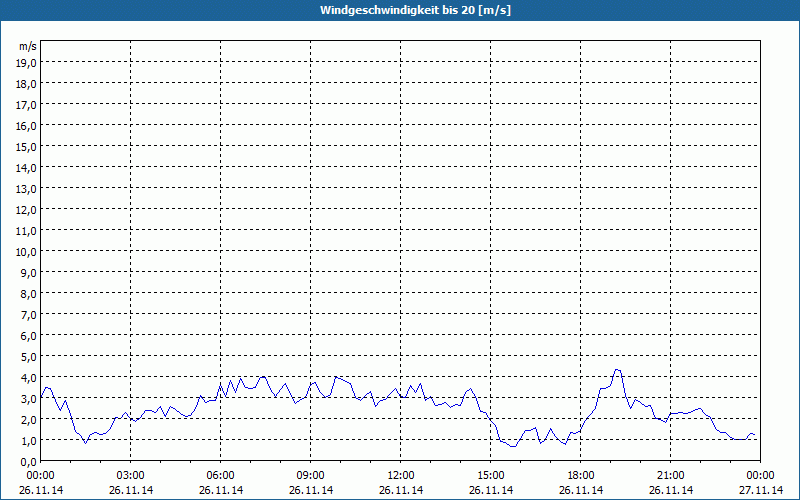Click the 03:00 time label
The width and height of the screenshot is (800, 500).
(131, 476)
